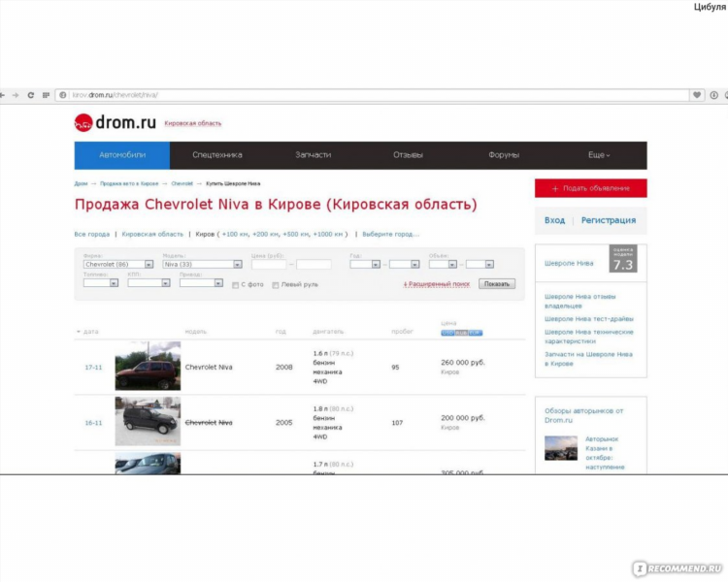Open the КПП dropdown

coord(149,283)
